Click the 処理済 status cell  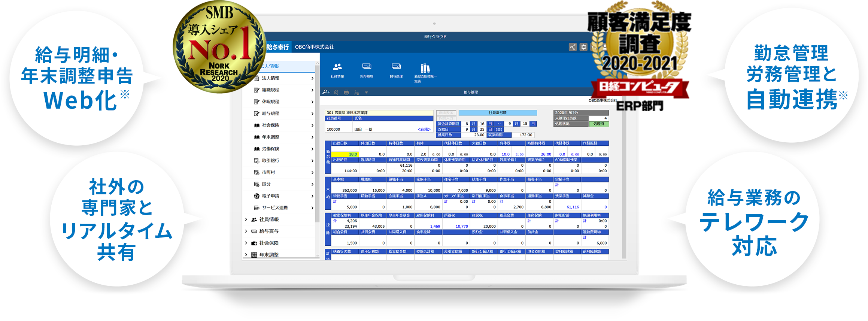point(598,124)
